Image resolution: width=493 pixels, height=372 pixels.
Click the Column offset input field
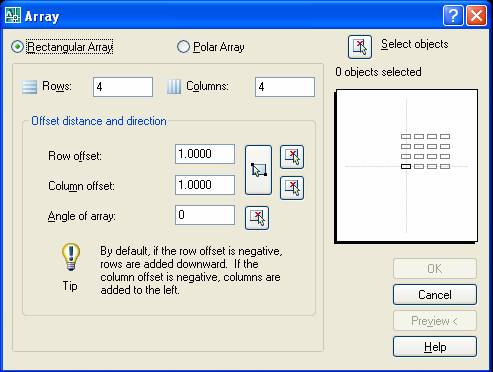205,185
